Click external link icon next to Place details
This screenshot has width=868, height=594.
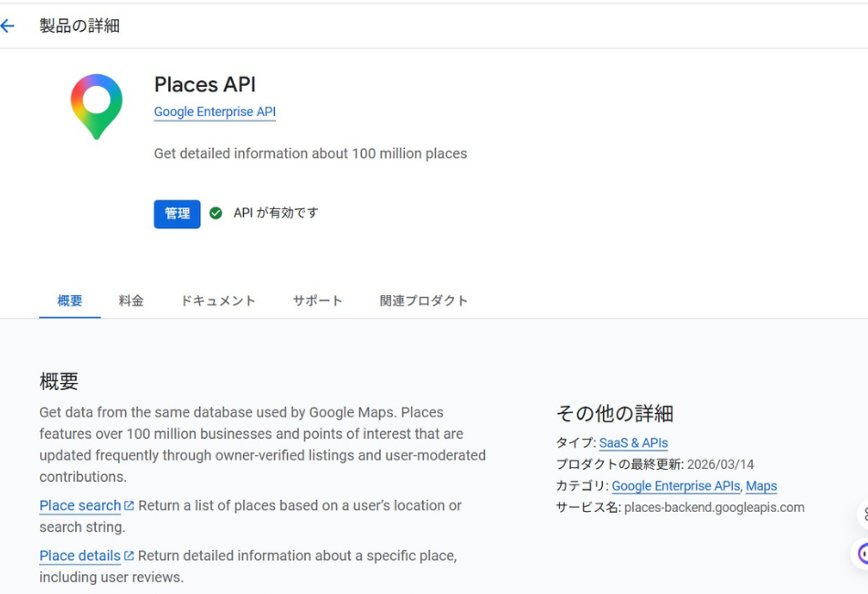(129, 556)
